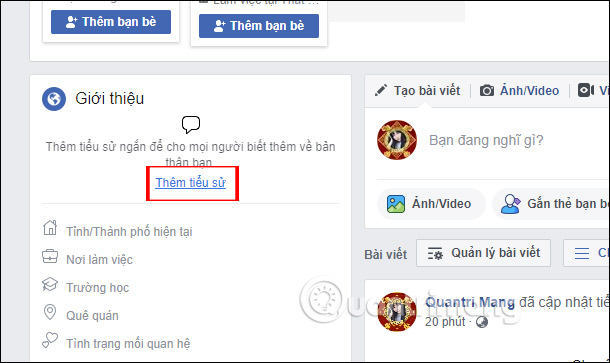Viewport: 610px width, 363px height.
Task: Open the Quantri Mang profile name link
Action: 470,302
